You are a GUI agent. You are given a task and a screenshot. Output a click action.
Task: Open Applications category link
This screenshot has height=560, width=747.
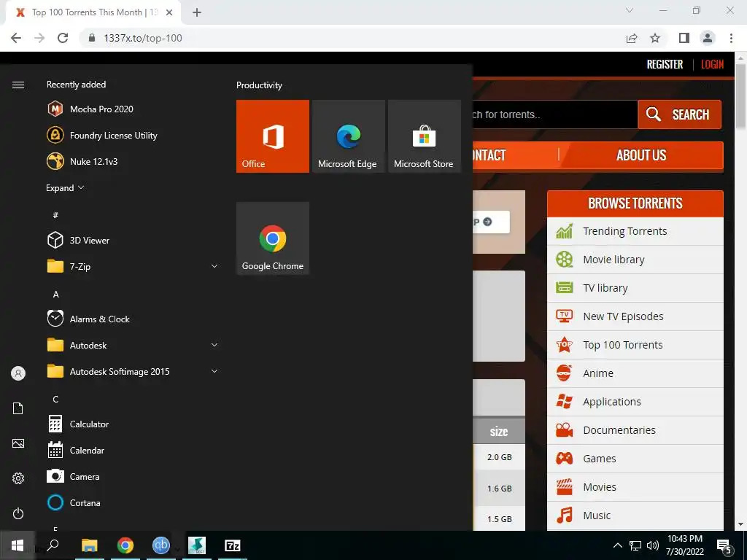635,402
